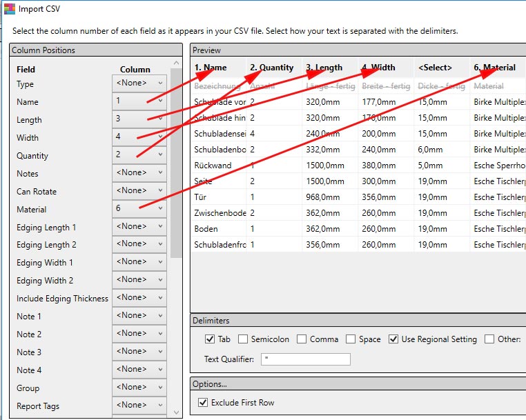Select the Rückwand row in preview

(358, 166)
